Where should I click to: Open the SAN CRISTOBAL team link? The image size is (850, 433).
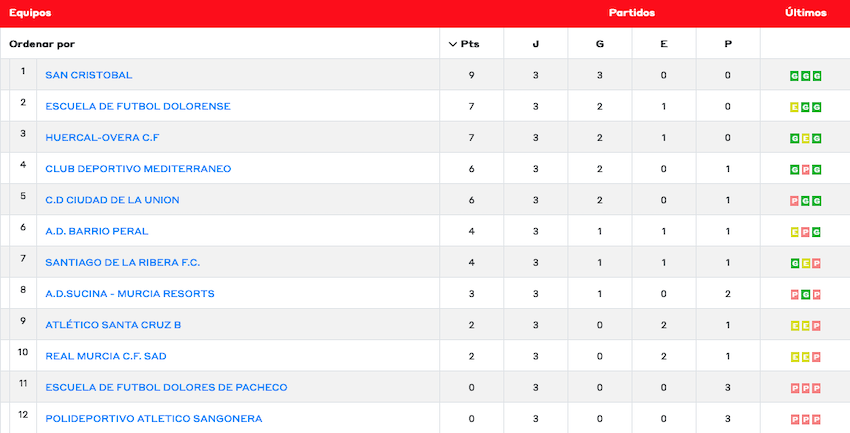coord(89,75)
